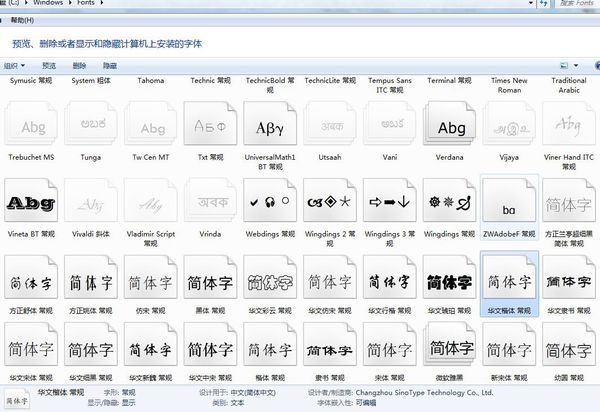Expand the arrow after Windows breadcrumb

pos(70,3)
